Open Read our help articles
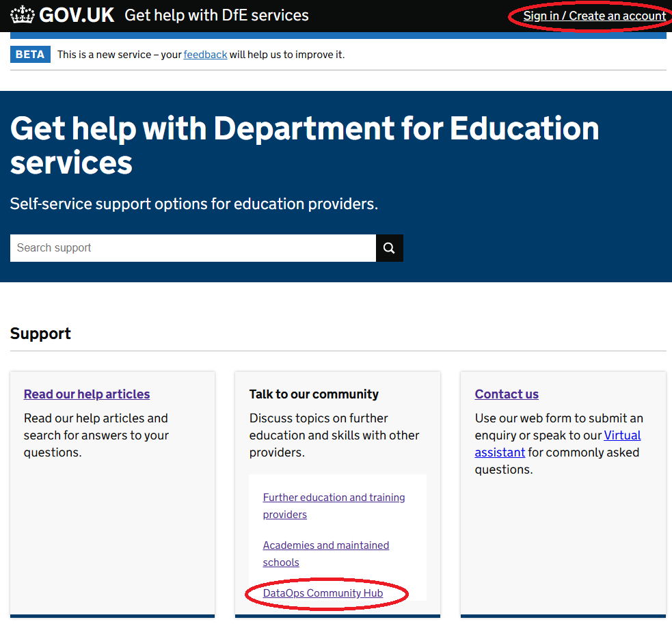This screenshot has width=672, height=624. point(87,394)
